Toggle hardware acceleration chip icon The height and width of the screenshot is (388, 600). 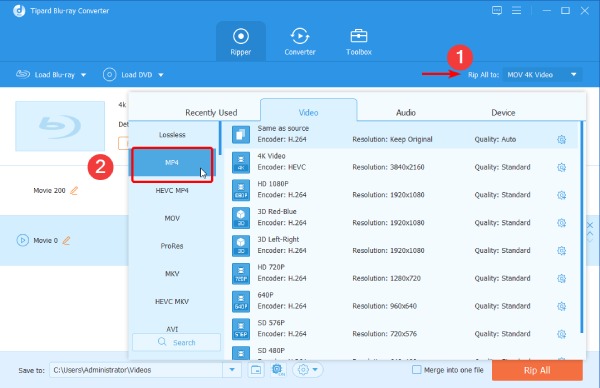point(278,370)
